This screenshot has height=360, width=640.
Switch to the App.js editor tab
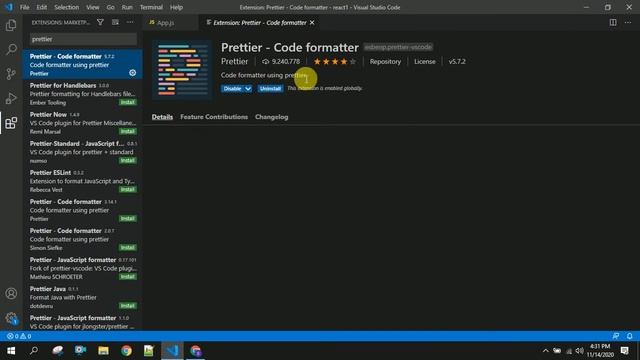pyautogui.click(x=170, y=22)
